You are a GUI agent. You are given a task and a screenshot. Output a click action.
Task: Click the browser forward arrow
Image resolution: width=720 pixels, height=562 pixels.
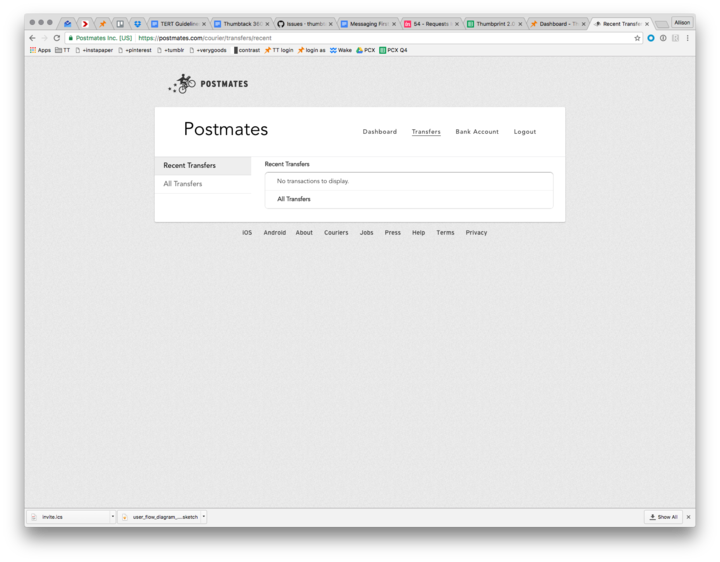click(45, 38)
